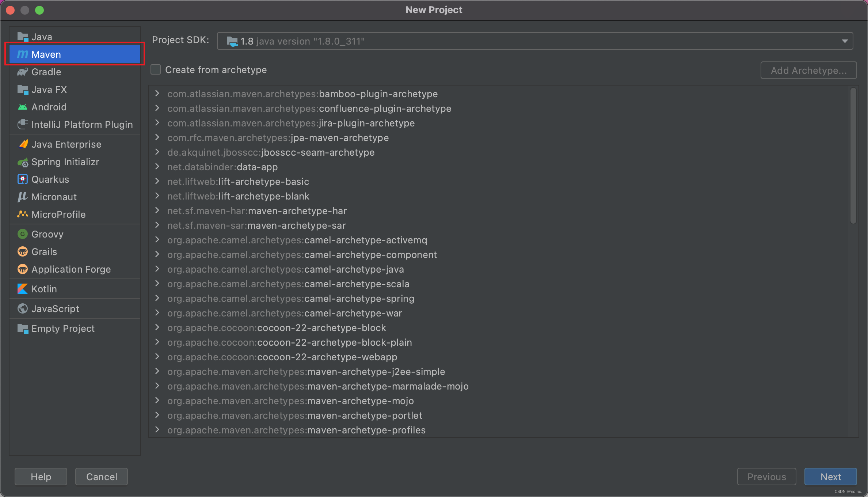Expand jira-plugin-archetype entry
The width and height of the screenshot is (868, 497).
click(x=157, y=123)
